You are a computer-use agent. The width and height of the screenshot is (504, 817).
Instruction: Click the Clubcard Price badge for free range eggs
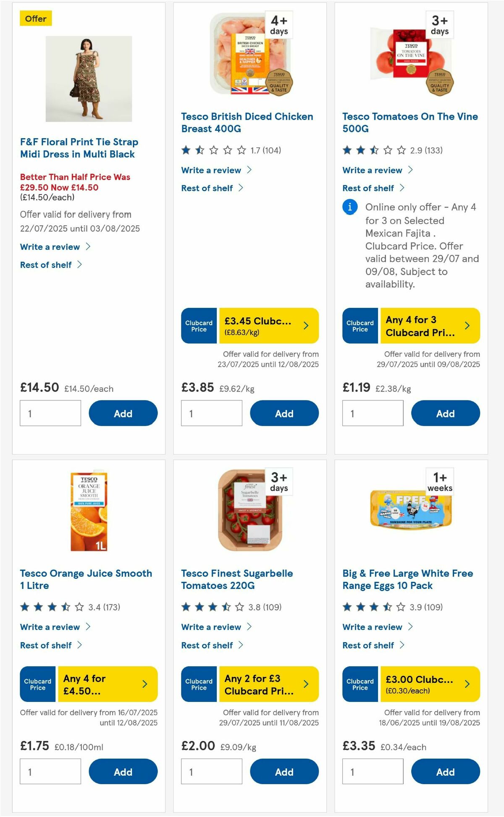pyautogui.click(x=360, y=684)
